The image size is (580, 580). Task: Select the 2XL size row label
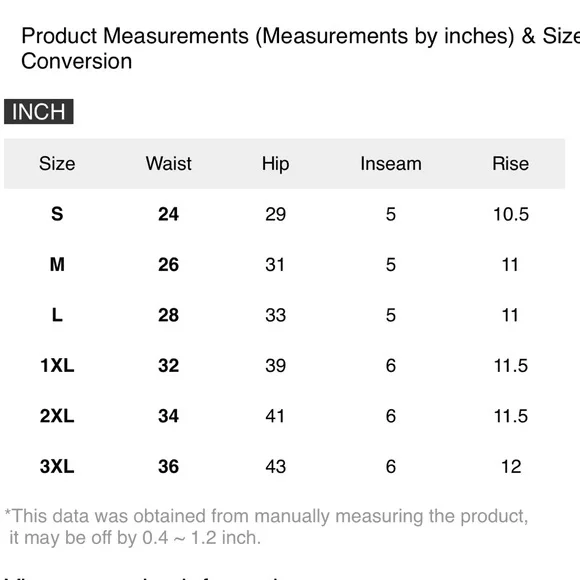point(57,416)
